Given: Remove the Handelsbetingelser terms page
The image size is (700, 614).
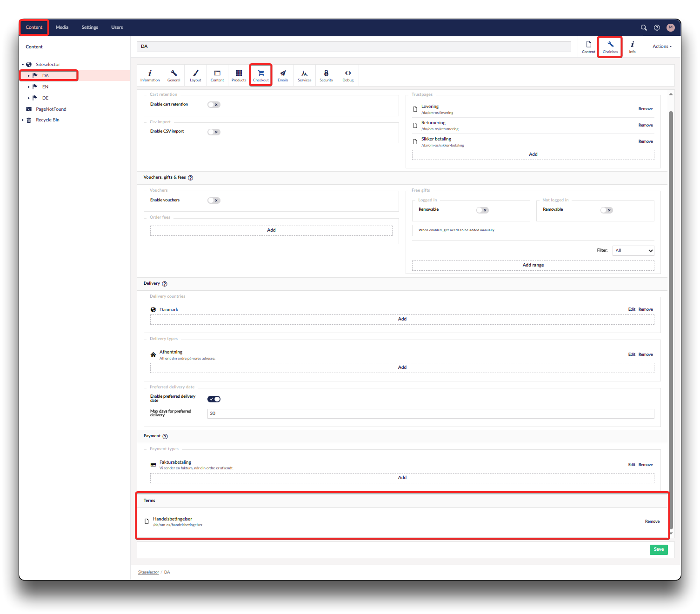Looking at the screenshot, I should pyautogui.click(x=652, y=521).
